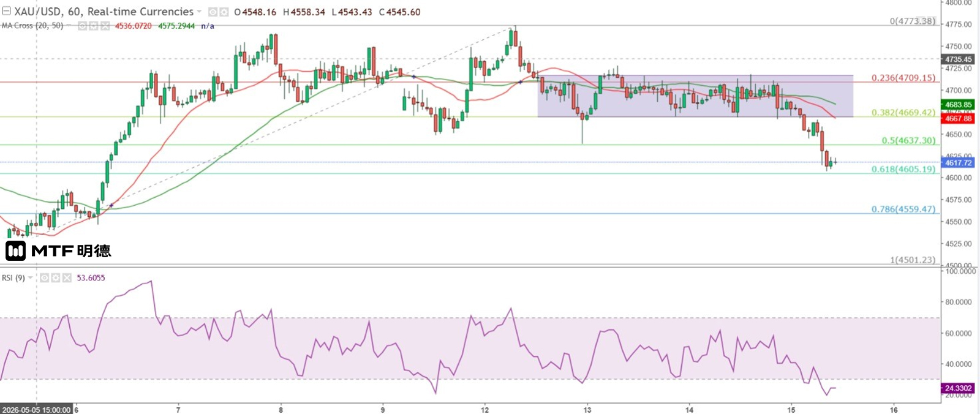
Task: Click the n/a cross value in the MA legend
Action: (x=208, y=26)
